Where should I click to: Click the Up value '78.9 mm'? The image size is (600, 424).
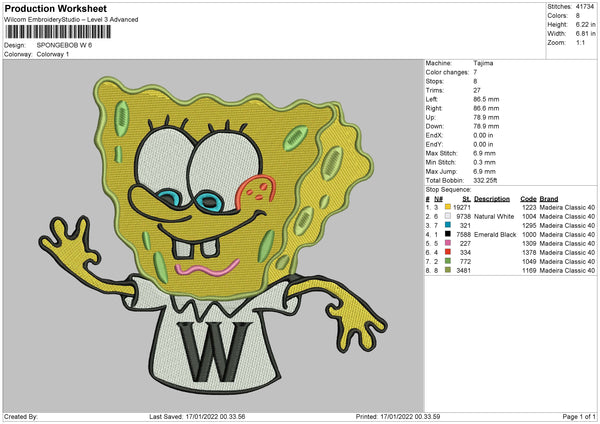(x=486, y=117)
